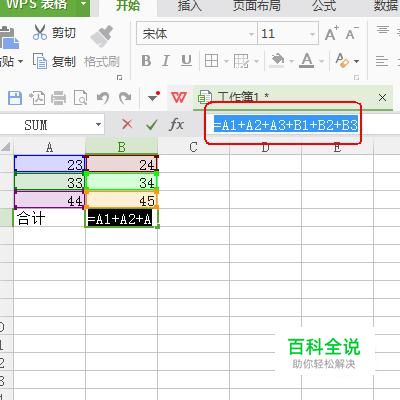Open the clear formatting dropdown arrow
Screen dimensions: 400x400
(356, 61)
